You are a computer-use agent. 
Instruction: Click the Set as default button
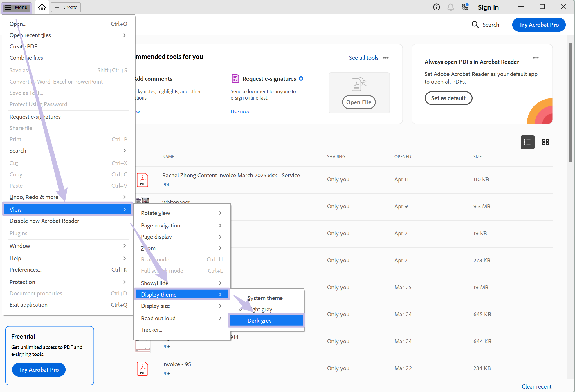[448, 98]
